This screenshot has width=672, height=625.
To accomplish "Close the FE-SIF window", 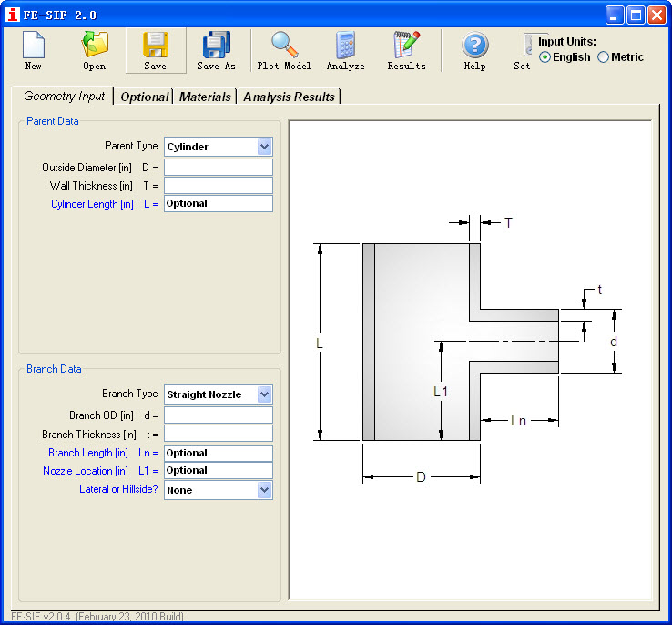I will [x=657, y=15].
